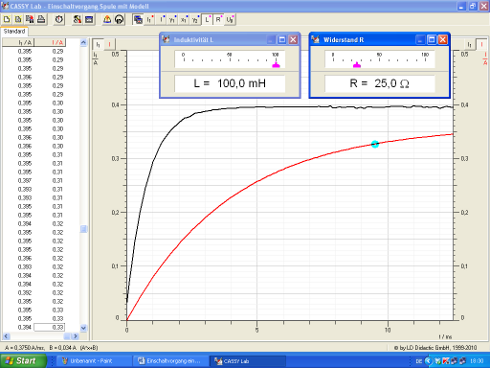Toggle the y1 display button in the toolbar
Screen dimensions: 490x368
coord(172,20)
